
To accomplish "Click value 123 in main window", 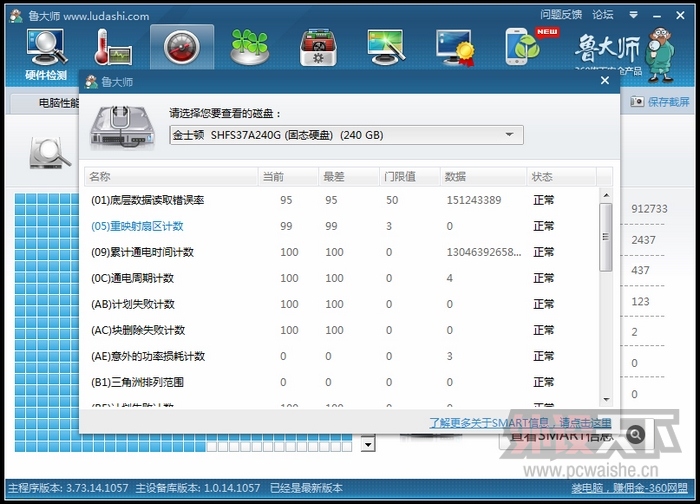I will point(640,301).
